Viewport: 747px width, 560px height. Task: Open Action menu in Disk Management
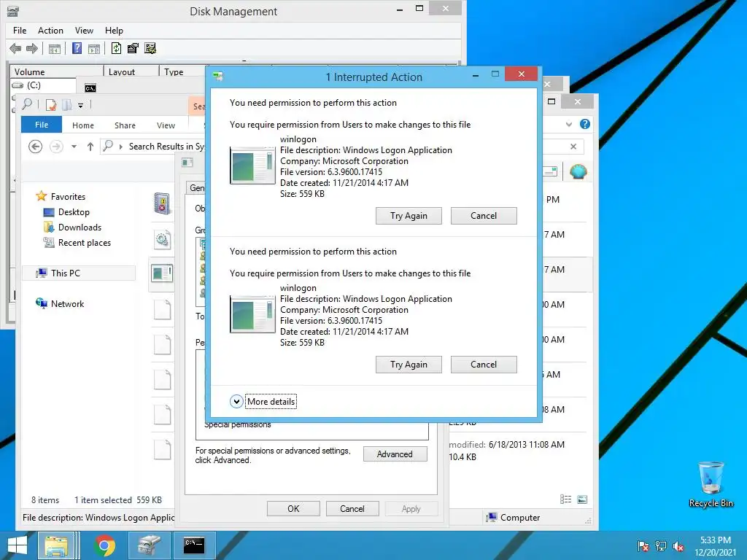(50, 31)
